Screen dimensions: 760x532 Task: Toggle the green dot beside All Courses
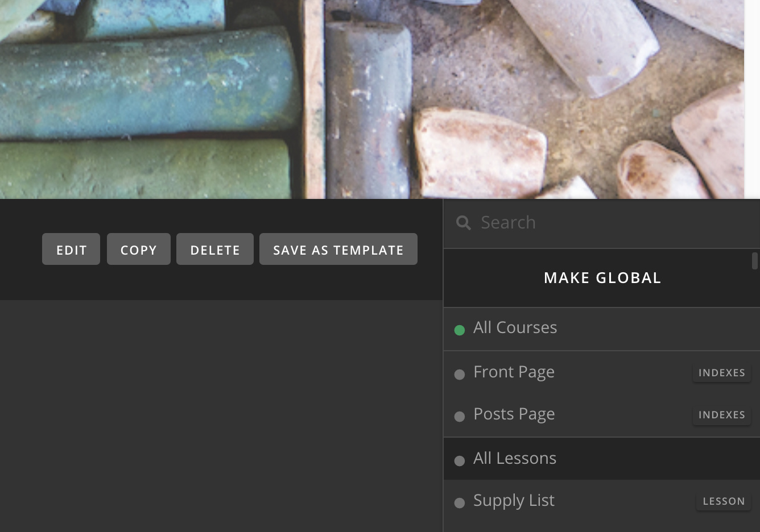point(460,330)
